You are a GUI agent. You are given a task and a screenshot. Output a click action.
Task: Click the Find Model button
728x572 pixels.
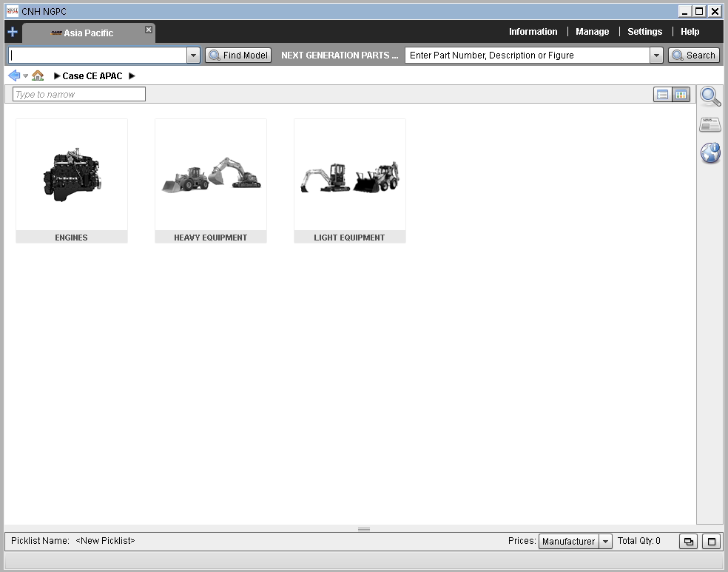(238, 55)
